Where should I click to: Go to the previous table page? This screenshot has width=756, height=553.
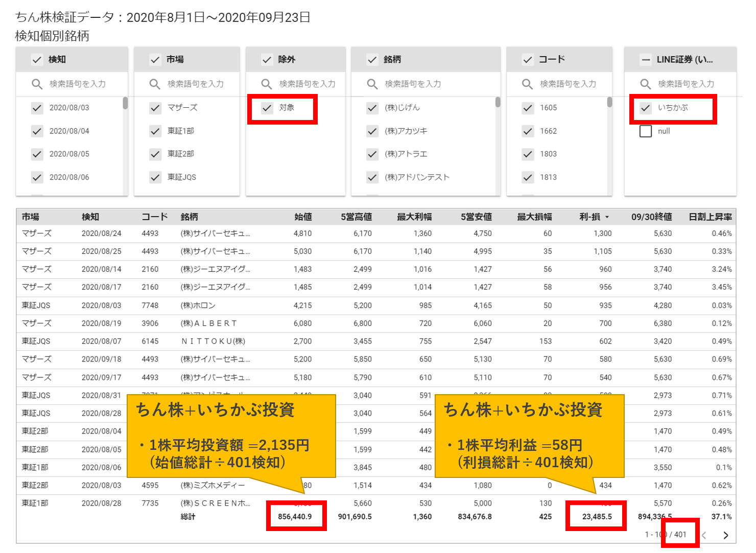click(704, 535)
